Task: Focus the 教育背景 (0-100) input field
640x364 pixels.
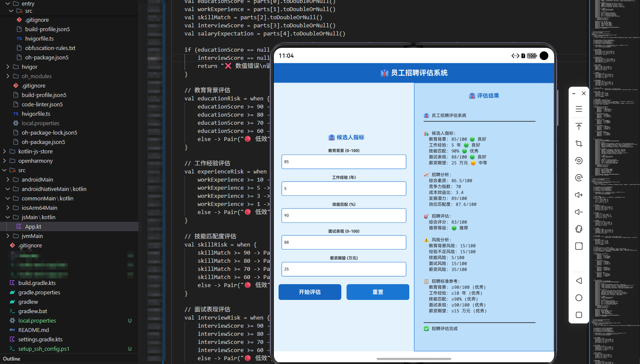Action: pyautogui.click(x=344, y=162)
